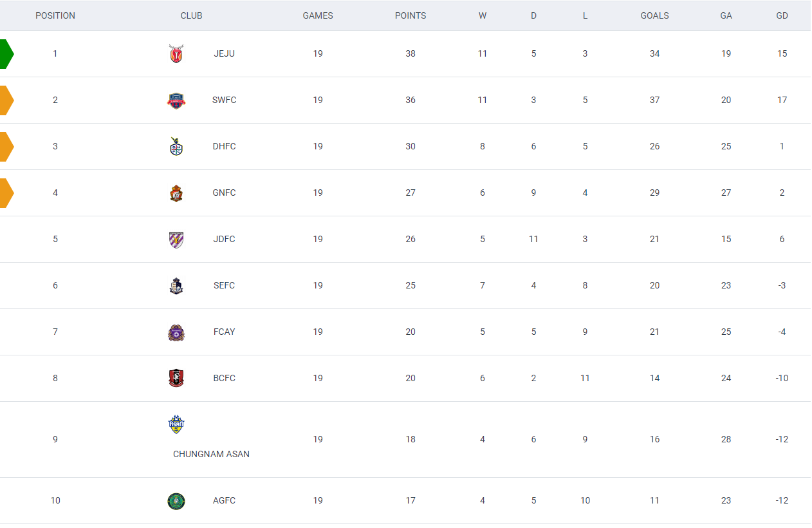Viewport: 812px width, 528px height.
Task: Click the AGFC green round crest
Action: pyautogui.click(x=176, y=501)
